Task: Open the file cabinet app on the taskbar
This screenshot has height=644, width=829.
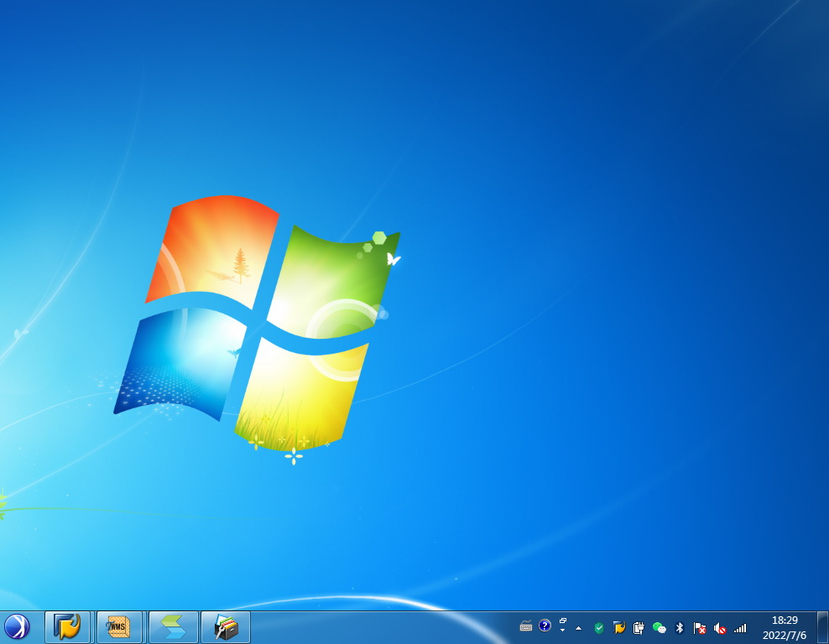Action: [x=226, y=627]
